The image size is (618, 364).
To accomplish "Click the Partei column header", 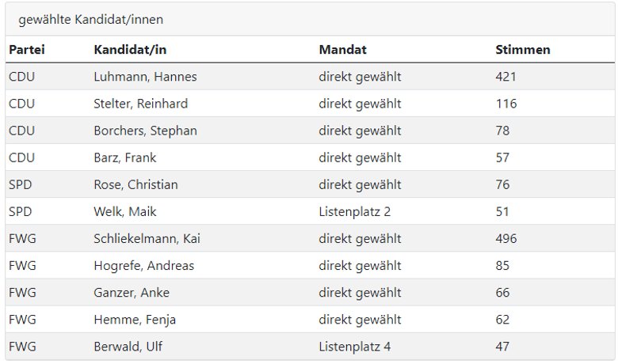I will 27,50.
